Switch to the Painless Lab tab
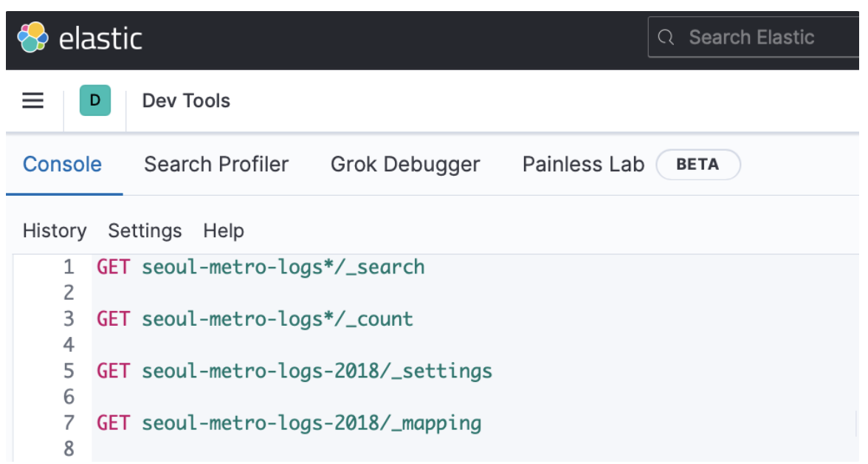868x464 pixels. click(x=583, y=165)
